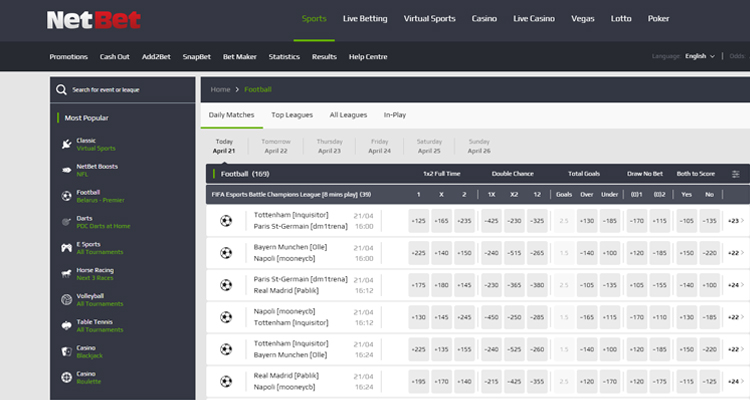Screen dimensions: 750x400
Task: Expand +22 more markets for Napoli vs Tottenham
Action: click(x=736, y=317)
